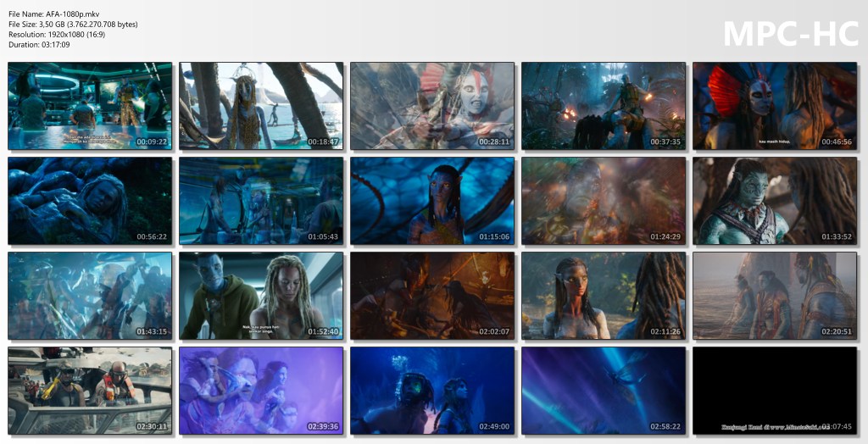868x444 pixels.
Task: Open the thumbnail at 00:09:22
Action: 90,106
